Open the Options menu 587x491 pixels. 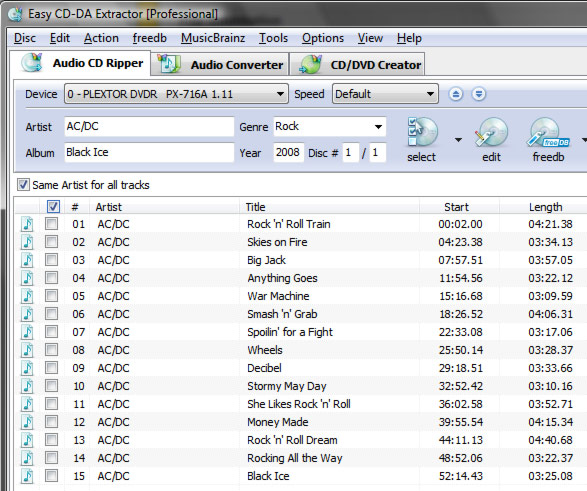click(x=323, y=38)
